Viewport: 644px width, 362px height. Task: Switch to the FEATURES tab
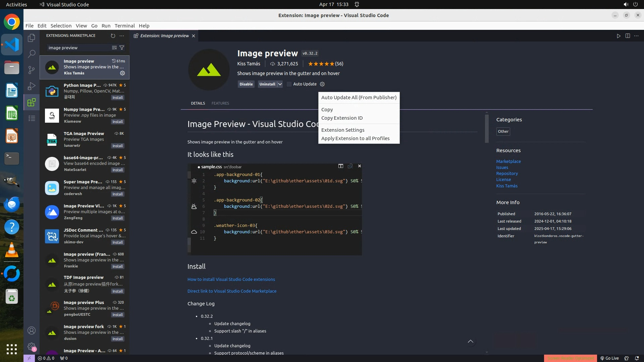pyautogui.click(x=220, y=103)
